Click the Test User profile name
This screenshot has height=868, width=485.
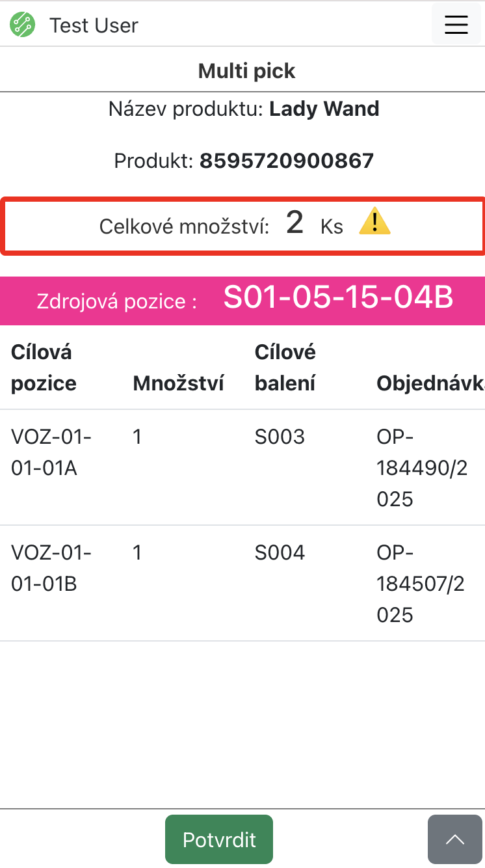pos(94,26)
